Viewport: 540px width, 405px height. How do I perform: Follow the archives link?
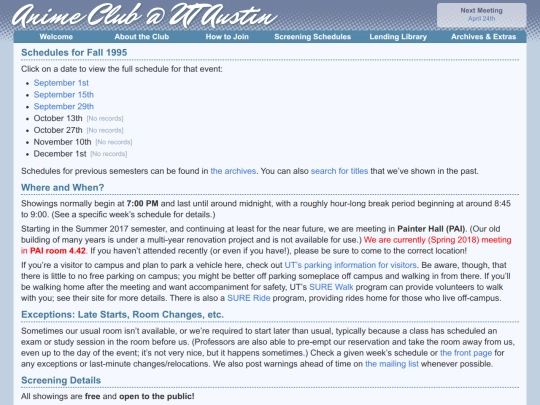point(233,171)
